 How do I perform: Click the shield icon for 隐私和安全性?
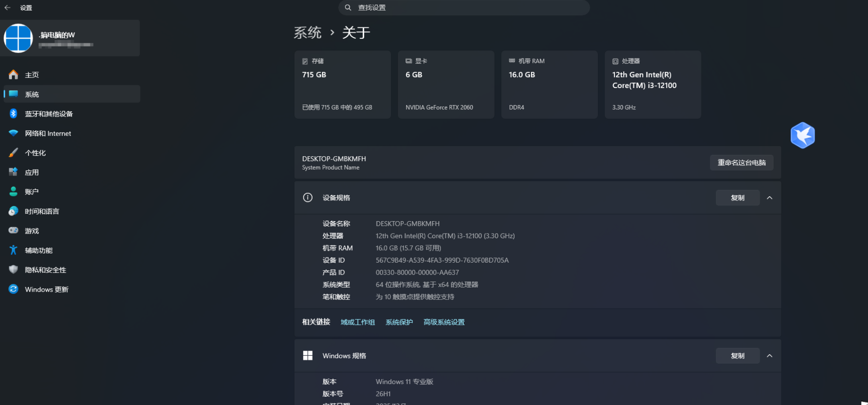click(x=13, y=270)
